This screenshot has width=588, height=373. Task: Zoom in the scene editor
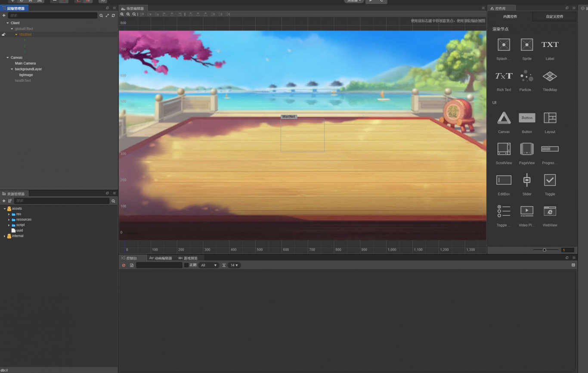point(122,14)
